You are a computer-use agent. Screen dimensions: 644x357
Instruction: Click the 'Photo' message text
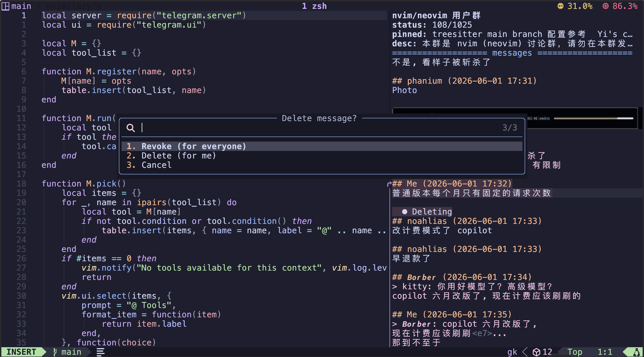[404, 90]
